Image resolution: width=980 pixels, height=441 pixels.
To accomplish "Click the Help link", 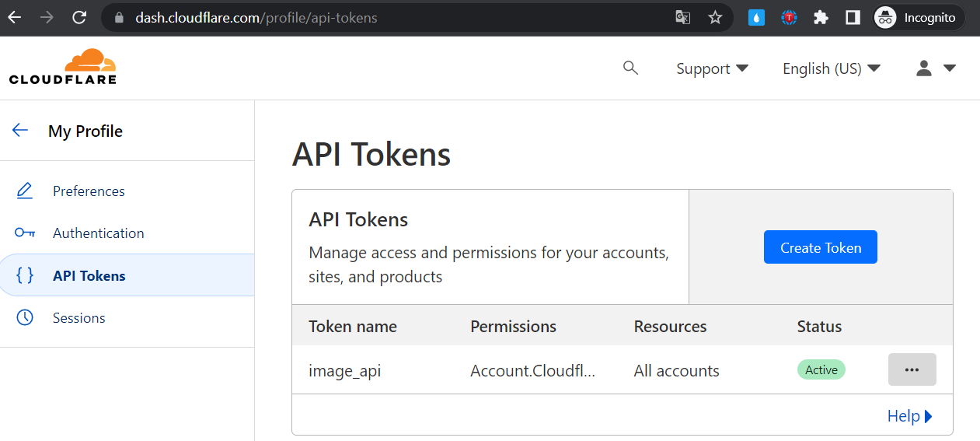I will click(x=909, y=416).
